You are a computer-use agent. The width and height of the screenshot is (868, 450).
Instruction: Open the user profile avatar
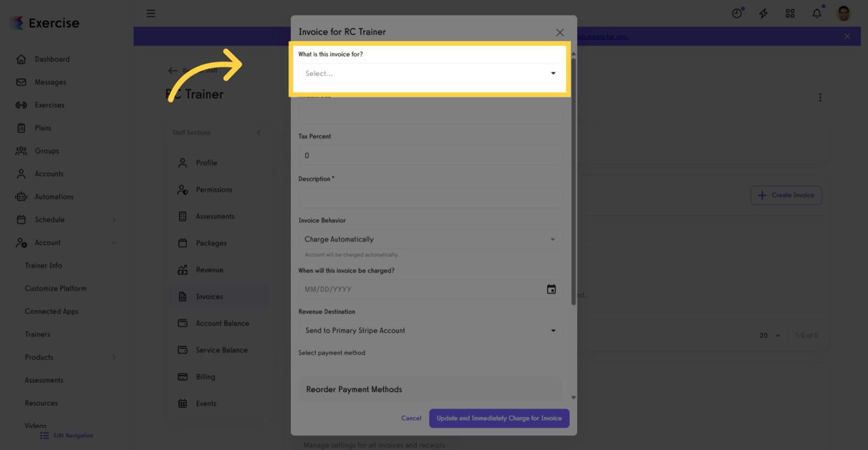844,13
